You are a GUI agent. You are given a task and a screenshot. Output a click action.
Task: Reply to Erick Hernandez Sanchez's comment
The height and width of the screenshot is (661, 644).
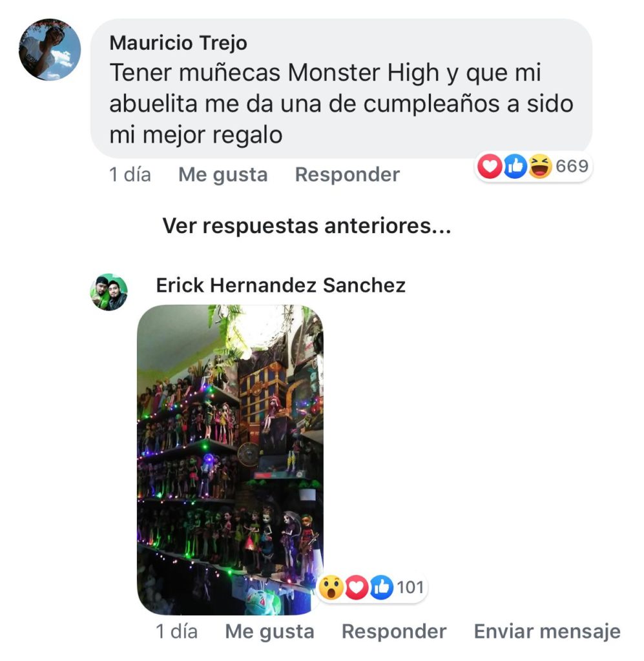tap(394, 631)
